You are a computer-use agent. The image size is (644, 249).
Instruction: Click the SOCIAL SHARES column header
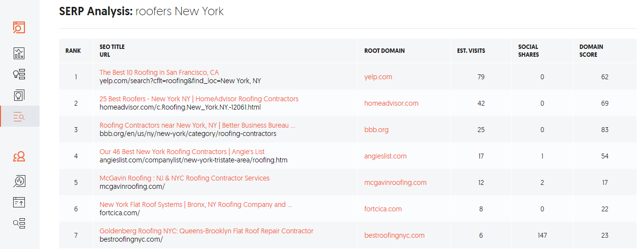tap(528, 51)
